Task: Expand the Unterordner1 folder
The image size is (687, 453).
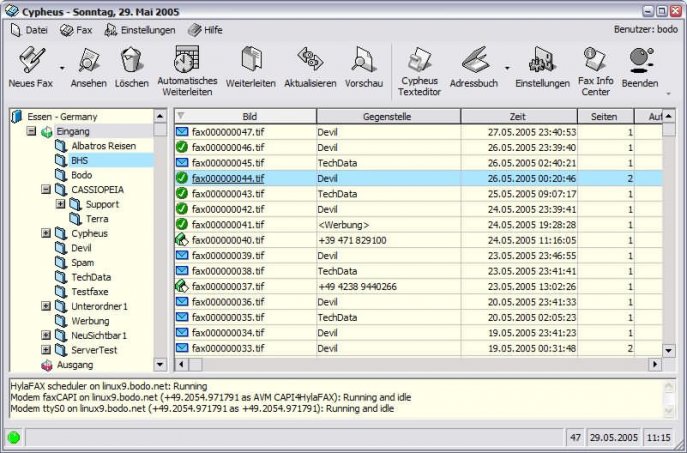Action: click(46, 306)
